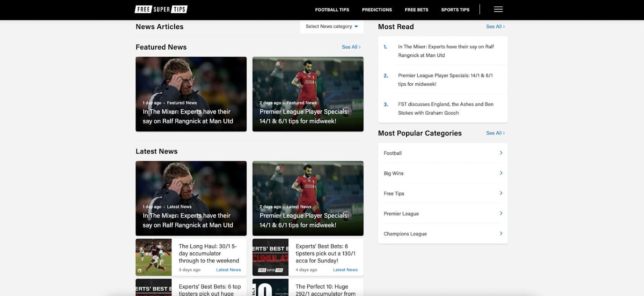
Task: Click See All for Most Popular Categories
Action: (x=495, y=133)
